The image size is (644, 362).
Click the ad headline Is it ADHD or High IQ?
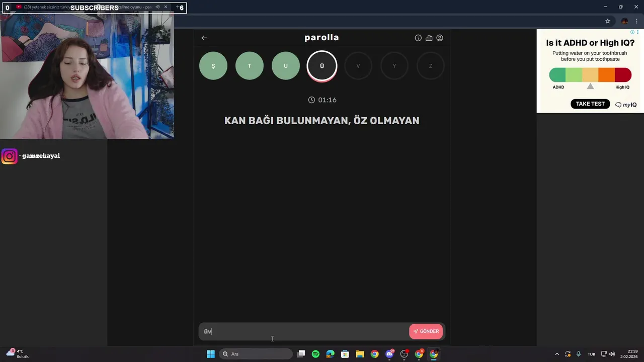(x=590, y=43)
